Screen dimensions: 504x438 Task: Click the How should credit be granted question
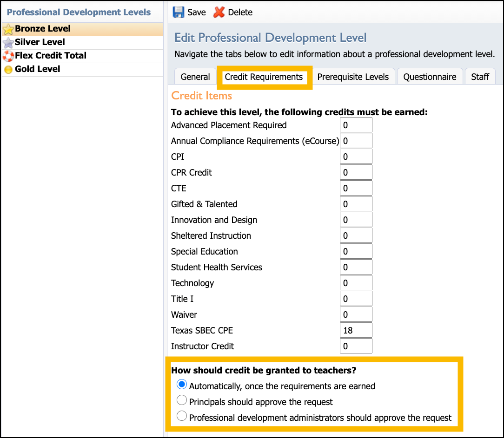264,370
